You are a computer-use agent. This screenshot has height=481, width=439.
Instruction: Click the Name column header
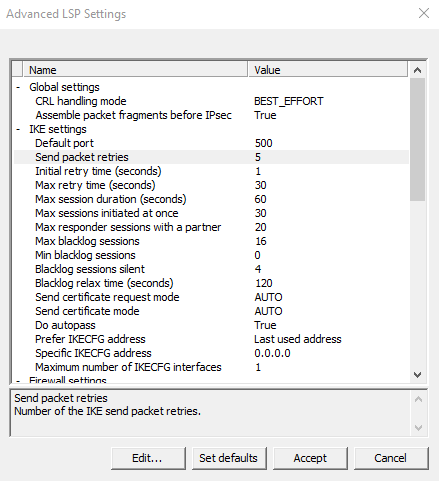tap(135, 70)
